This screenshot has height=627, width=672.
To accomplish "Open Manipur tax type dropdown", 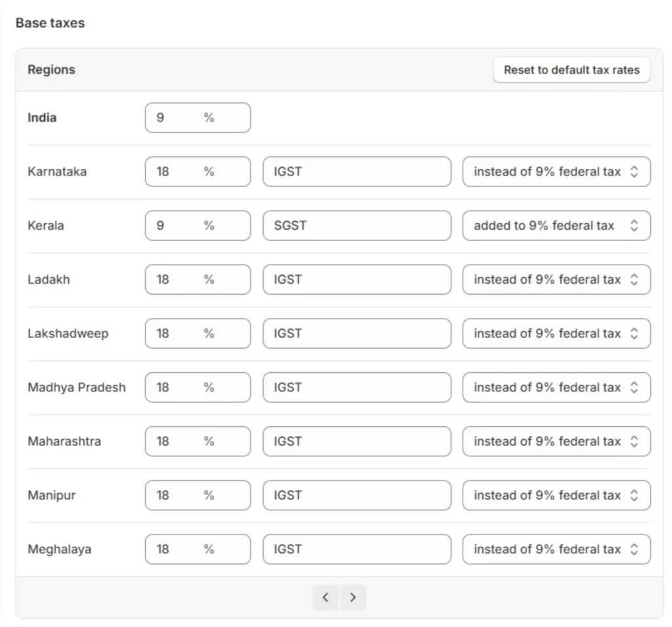I will (556, 495).
